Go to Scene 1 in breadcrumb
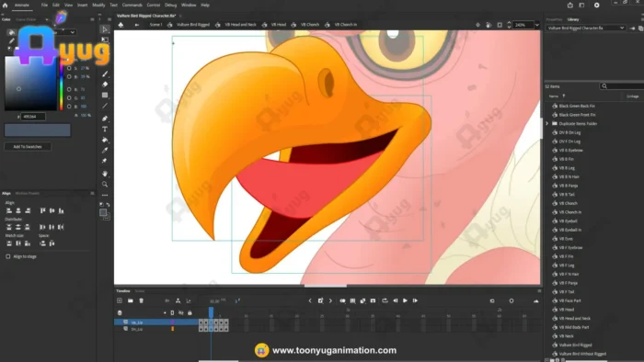Viewport: 644px width, 362px height. pos(155,25)
